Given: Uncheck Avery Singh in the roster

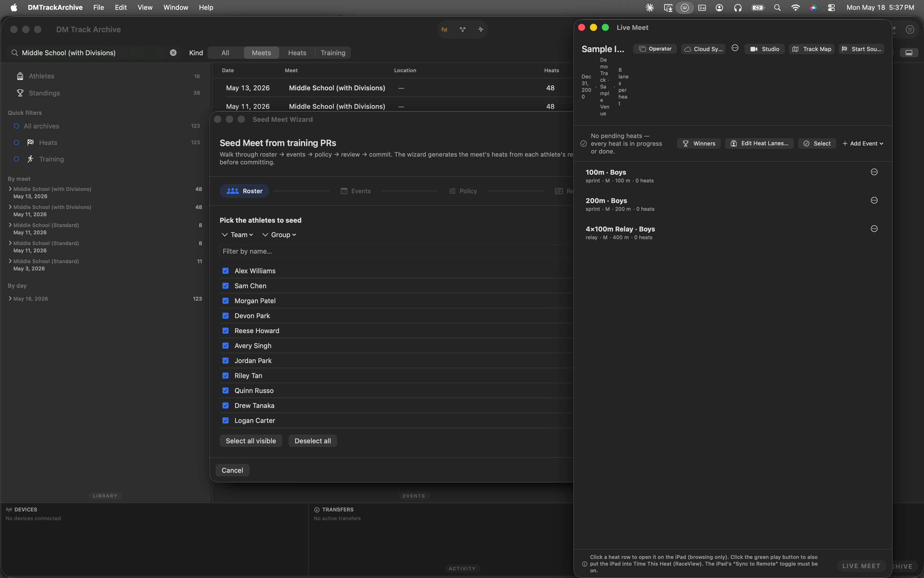Looking at the screenshot, I should 226,346.
